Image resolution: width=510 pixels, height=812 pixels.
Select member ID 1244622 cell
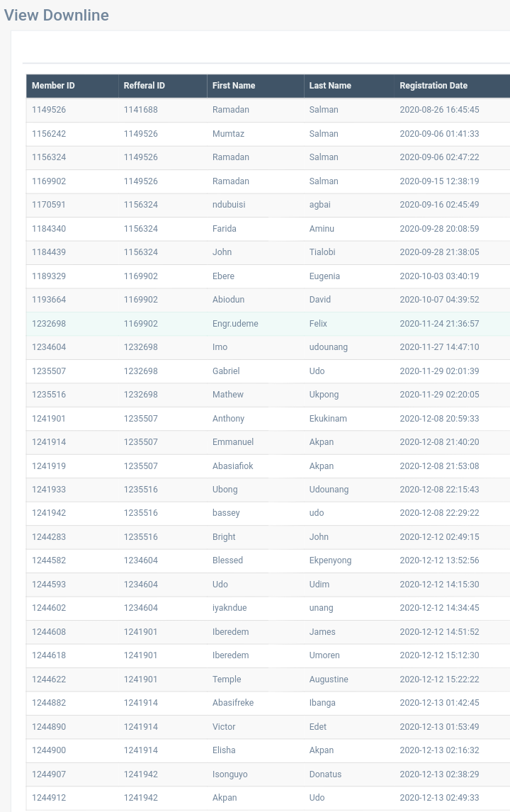click(x=49, y=680)
